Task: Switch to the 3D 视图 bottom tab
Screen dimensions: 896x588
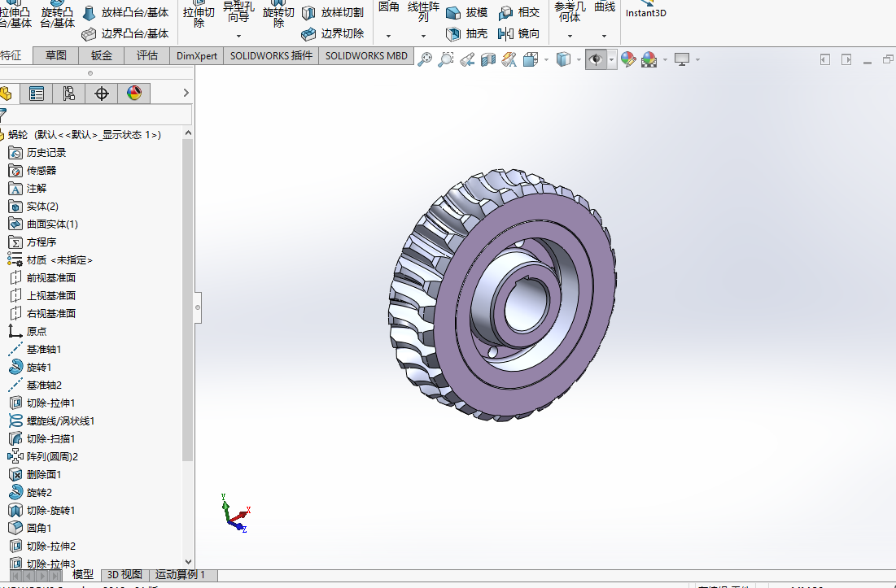Action: pyautogui.click(x=125, y=575)
